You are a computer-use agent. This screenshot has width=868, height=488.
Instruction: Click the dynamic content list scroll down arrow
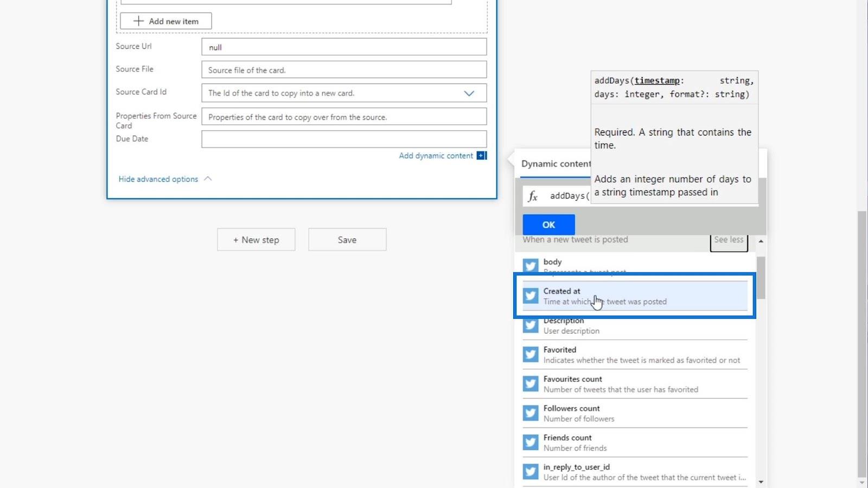[761, 481]
